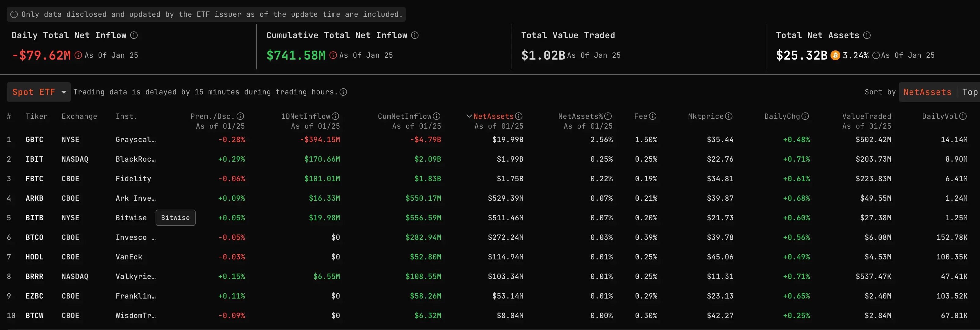Click the info icon next to Daily Total Net Inflow
The image size is (980, 330).
[134, 35]
